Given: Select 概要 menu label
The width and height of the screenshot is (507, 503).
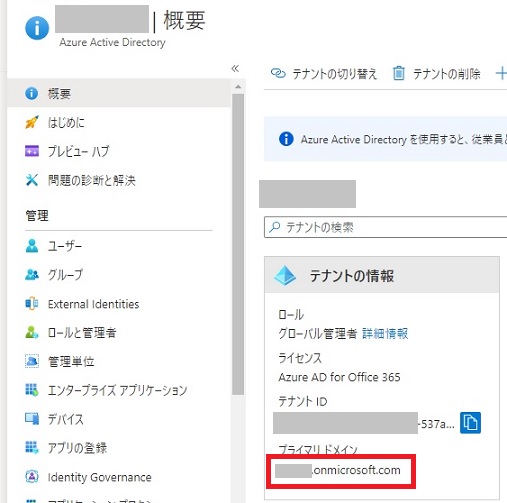Looking at the screenshot, I should pos(59,93).
